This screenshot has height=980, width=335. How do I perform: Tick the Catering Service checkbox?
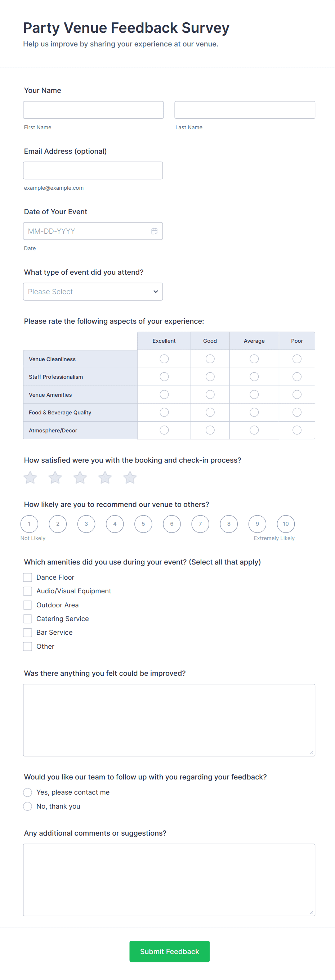27,619
